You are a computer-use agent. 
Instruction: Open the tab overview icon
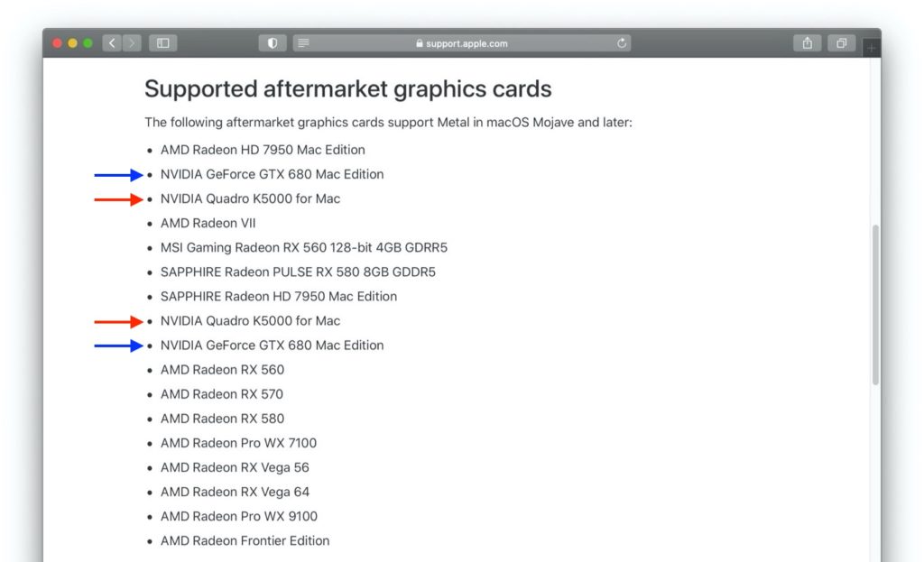(x=840, y=42)
